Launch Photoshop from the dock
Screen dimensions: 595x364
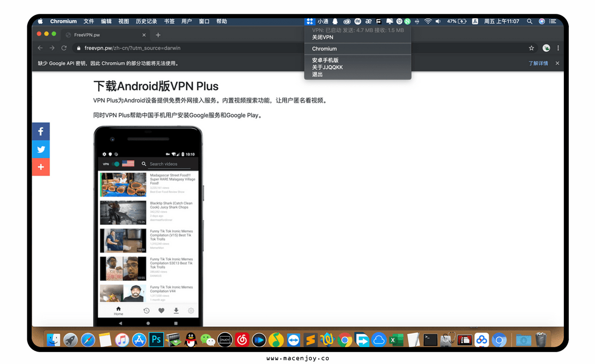(x=157, y=340)
